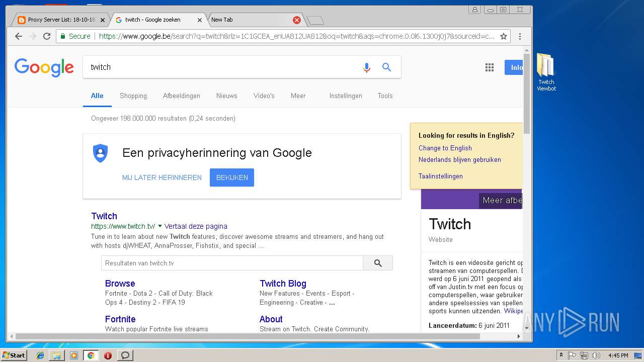Show hidden tray icons arrow

tap(561, 355)
